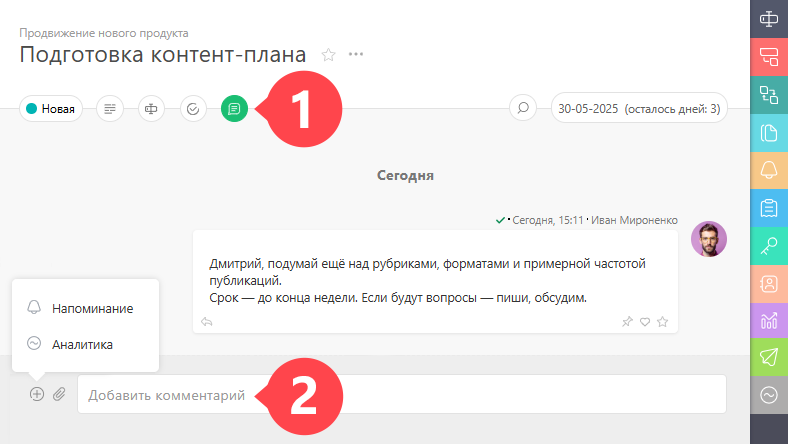Viewport: 788px width, 444px height.
Task: Click the plus add-action icon
Action: pyautogui.click(x=37, y=394)
